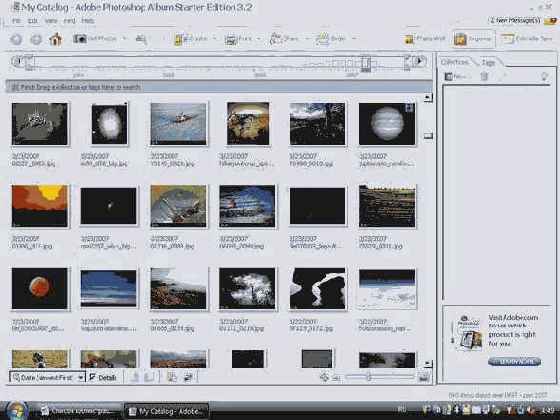Image resolution: width=560 pixels, height=420 pixels.
Task: Open the Home welcome screen icon
Action: (x=56, y=39)
